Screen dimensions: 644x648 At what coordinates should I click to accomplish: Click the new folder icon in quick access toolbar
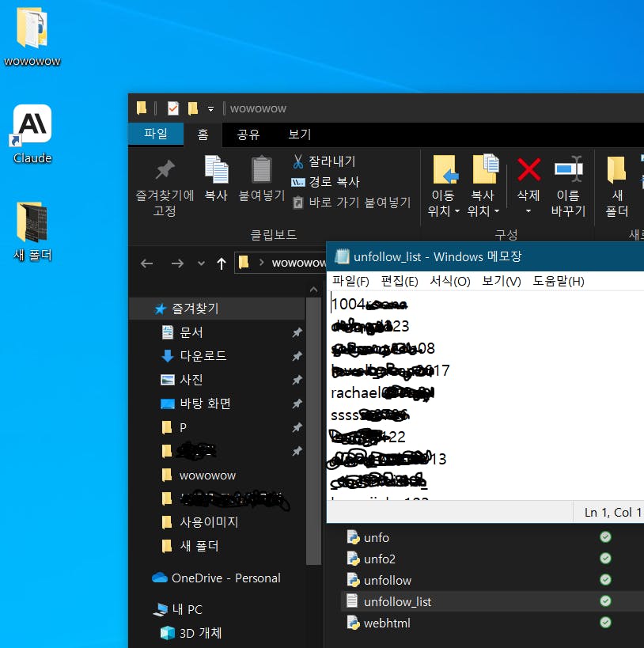192,108
